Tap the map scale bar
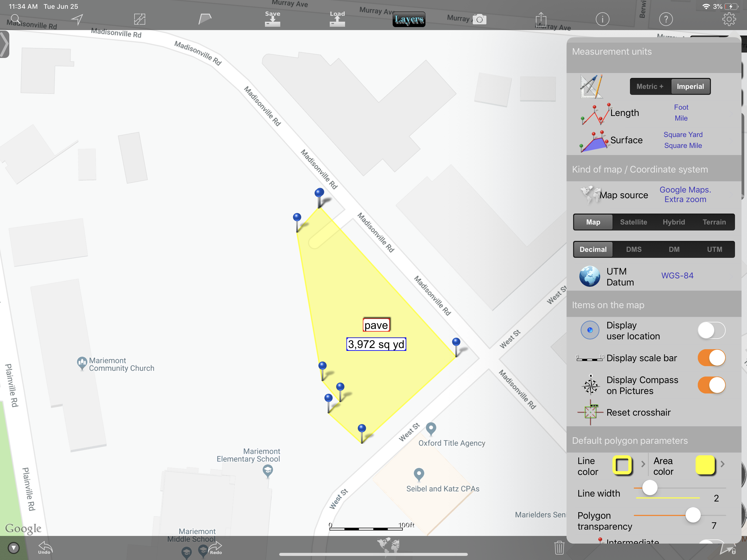This screenshot has height=560, width=747. (x=372, y=526)
